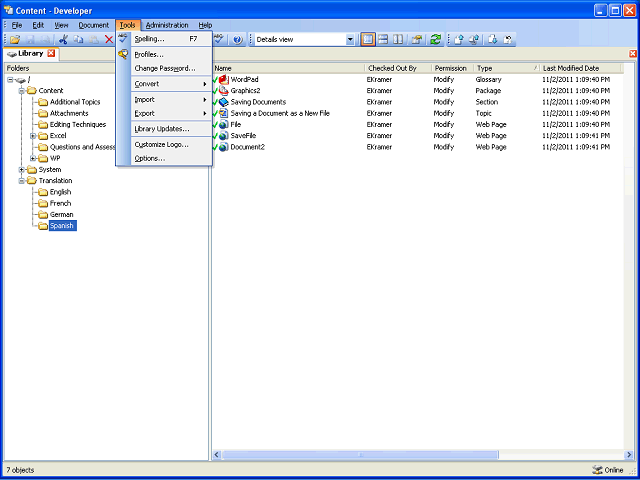Choose Profiles... from Tools menu
Screen dimensions: 640x480
click(164, 54)
